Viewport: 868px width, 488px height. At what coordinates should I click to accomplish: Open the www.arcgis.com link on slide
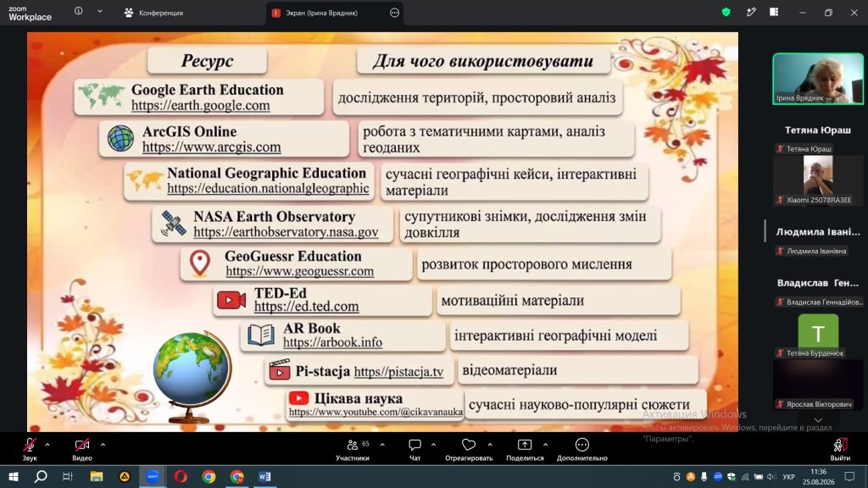211,147
